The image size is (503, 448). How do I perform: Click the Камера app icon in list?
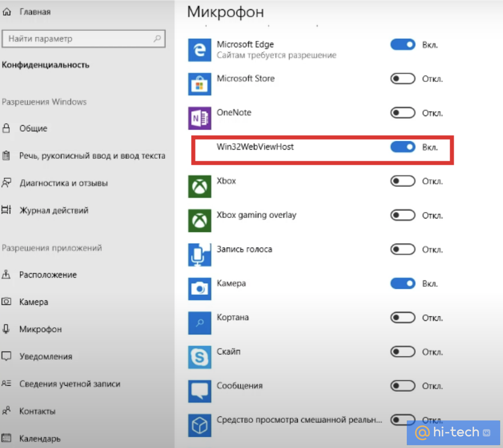(x=200, y=289)
